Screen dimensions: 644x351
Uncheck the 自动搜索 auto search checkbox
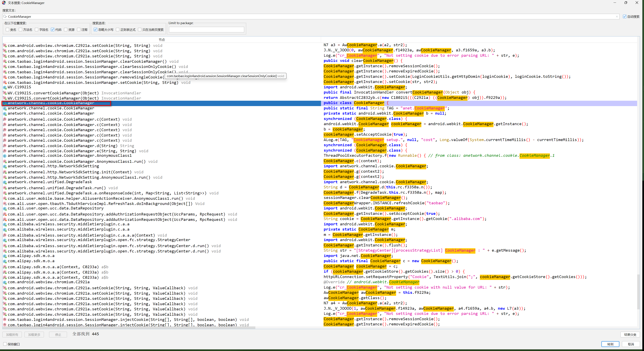tap(624, 17)
